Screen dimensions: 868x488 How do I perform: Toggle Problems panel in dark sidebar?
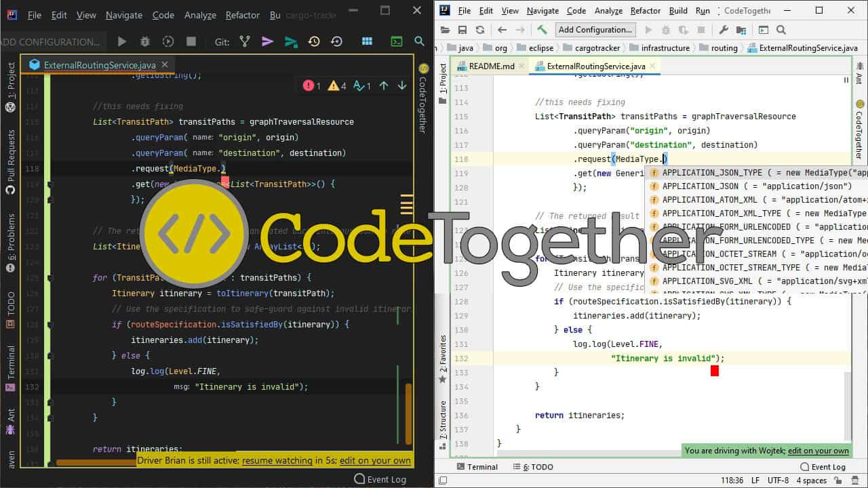(x=11, y=243)
